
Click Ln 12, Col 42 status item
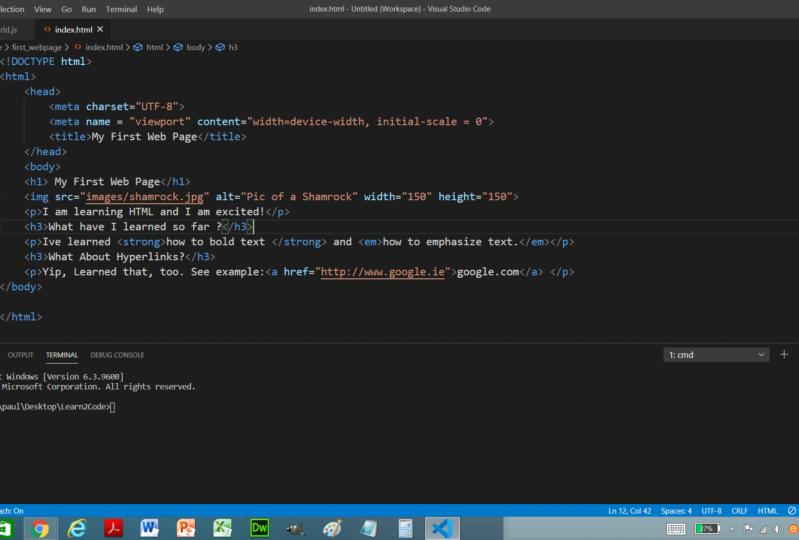(x=629, y=510)
